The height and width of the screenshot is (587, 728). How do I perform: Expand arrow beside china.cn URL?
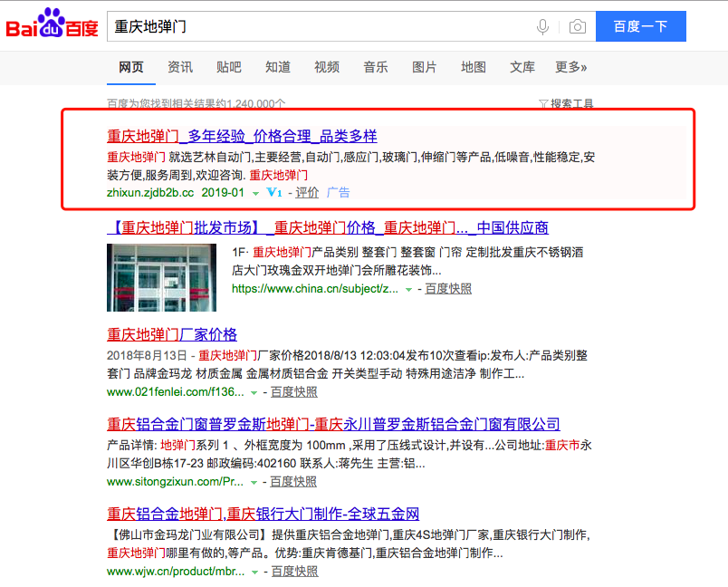pyautogui.click(x=408, y=289)
